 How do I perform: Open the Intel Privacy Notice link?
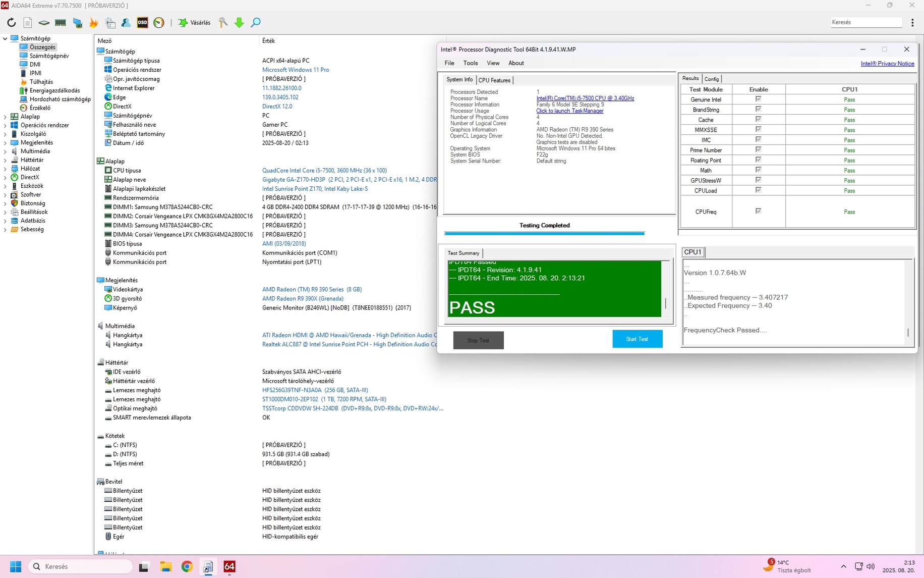tap(887, 64)
